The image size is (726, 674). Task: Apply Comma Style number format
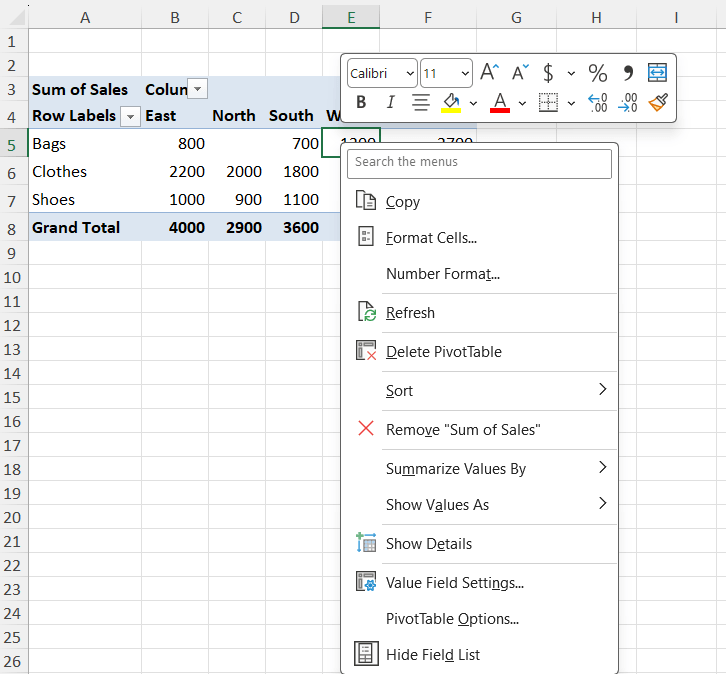(628, 73)
